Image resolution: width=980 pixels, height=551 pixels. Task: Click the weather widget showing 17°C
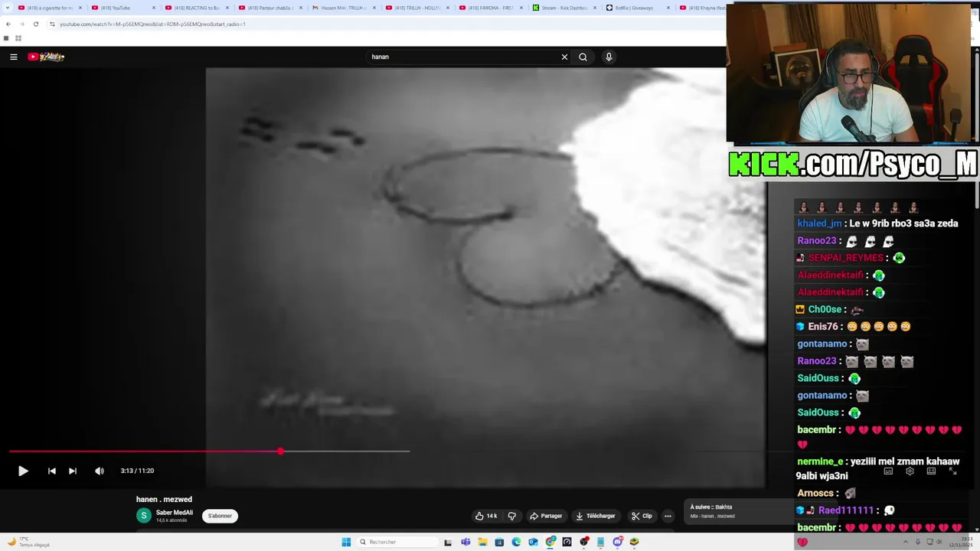coord(28,542)
